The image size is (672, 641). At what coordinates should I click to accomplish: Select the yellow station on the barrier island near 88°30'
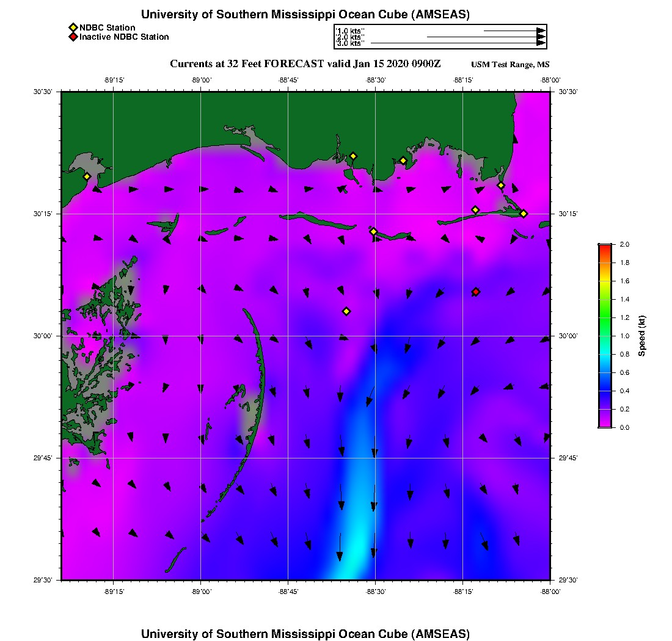point(374,231)
